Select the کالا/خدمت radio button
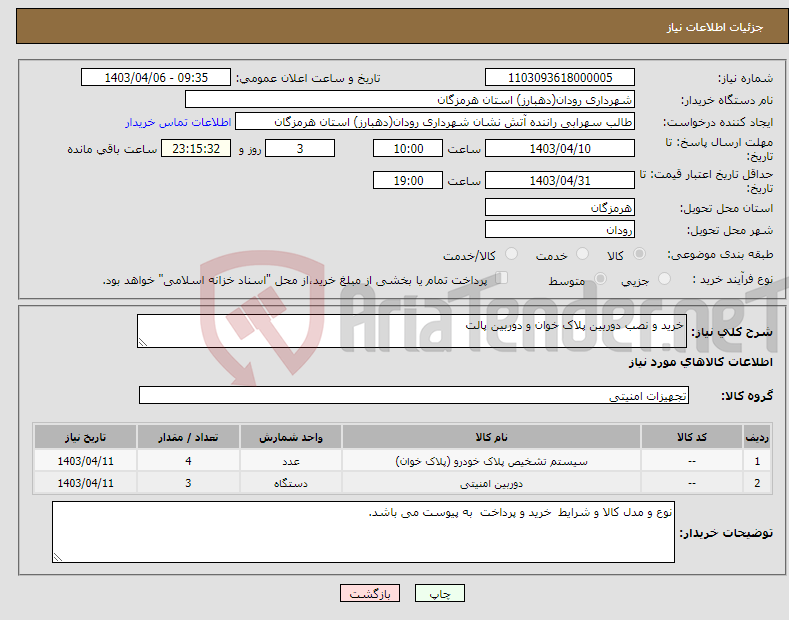The width and height of the screenshot is (789, 620). tap(511, 254)
